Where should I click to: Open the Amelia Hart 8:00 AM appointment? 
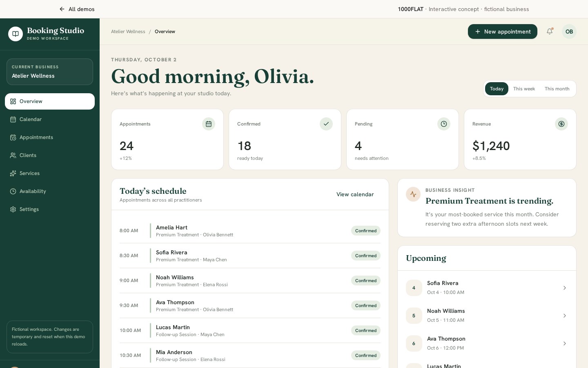pos(250,231)
